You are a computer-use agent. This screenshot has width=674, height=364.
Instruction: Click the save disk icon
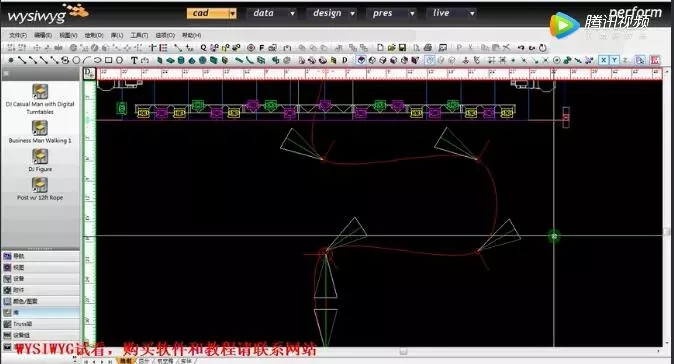(x=402, y=47)
